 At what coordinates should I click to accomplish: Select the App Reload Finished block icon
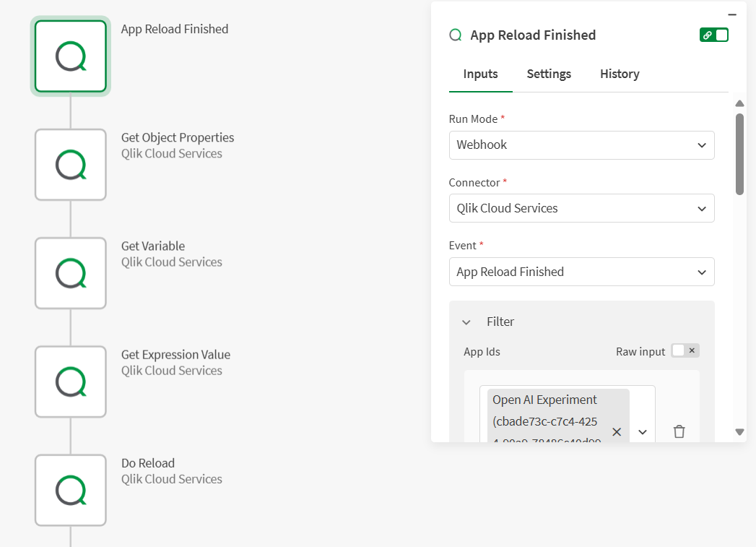[x=71, y=56]
